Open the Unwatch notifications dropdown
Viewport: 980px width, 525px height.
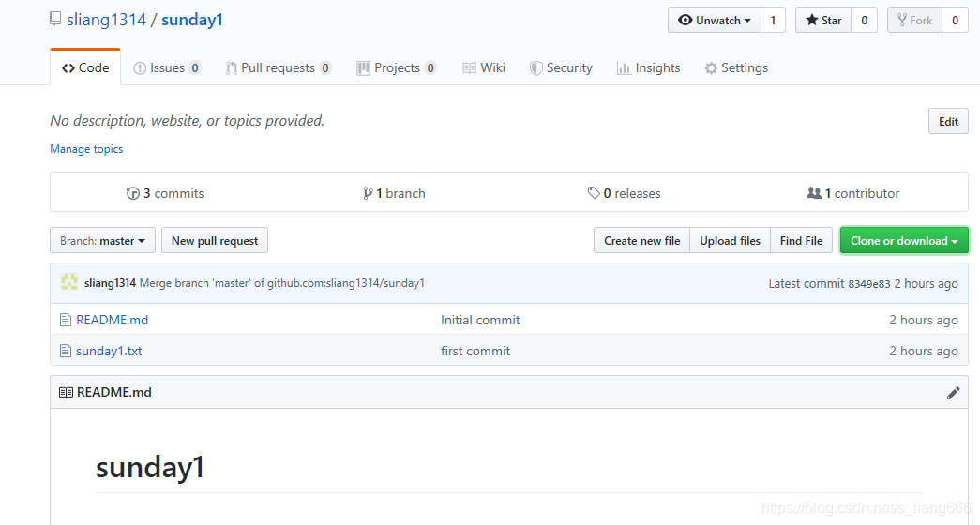point(715,20)
